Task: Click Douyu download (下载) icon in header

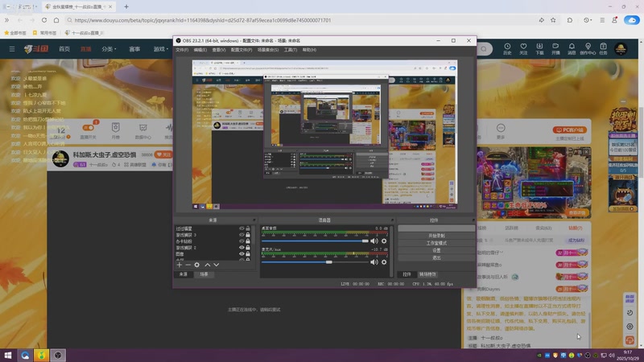Action: tap(539, 49)
